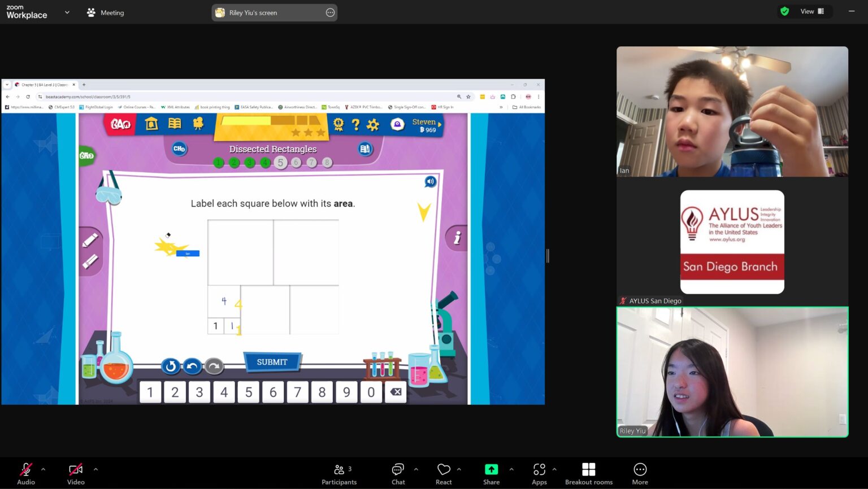Open the question mark help icon
The width and height of the screenshot is (868, 489).
click(x=355, y=124)
